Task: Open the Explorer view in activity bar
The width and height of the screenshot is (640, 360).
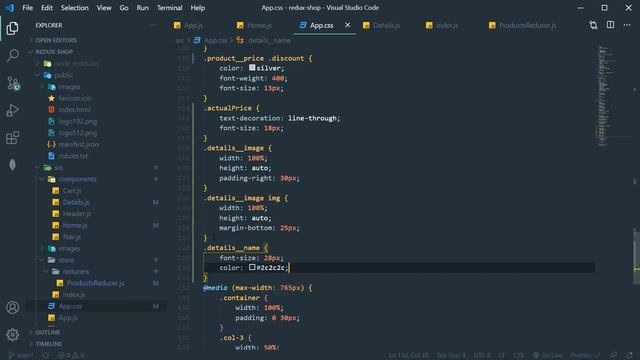Action: click(x=12, y=29)
